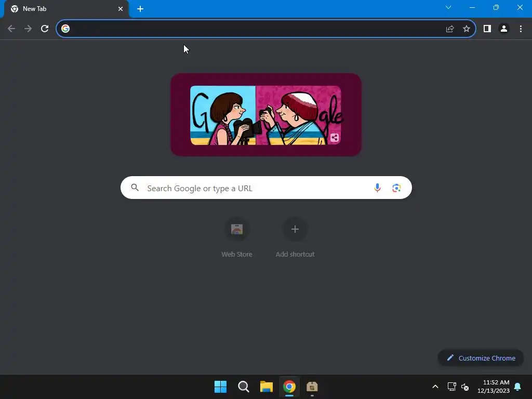Open the package app in taskbar
532x399 pixels.
(x=312, y=387)
